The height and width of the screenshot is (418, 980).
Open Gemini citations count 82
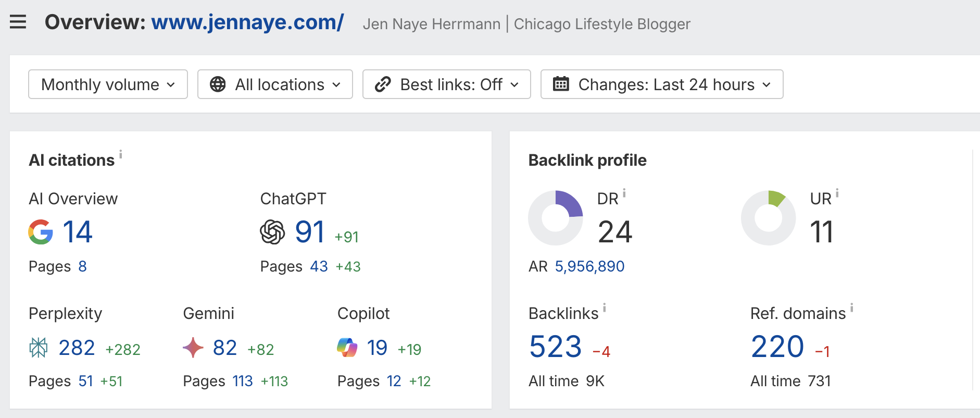tap(225, 348)
